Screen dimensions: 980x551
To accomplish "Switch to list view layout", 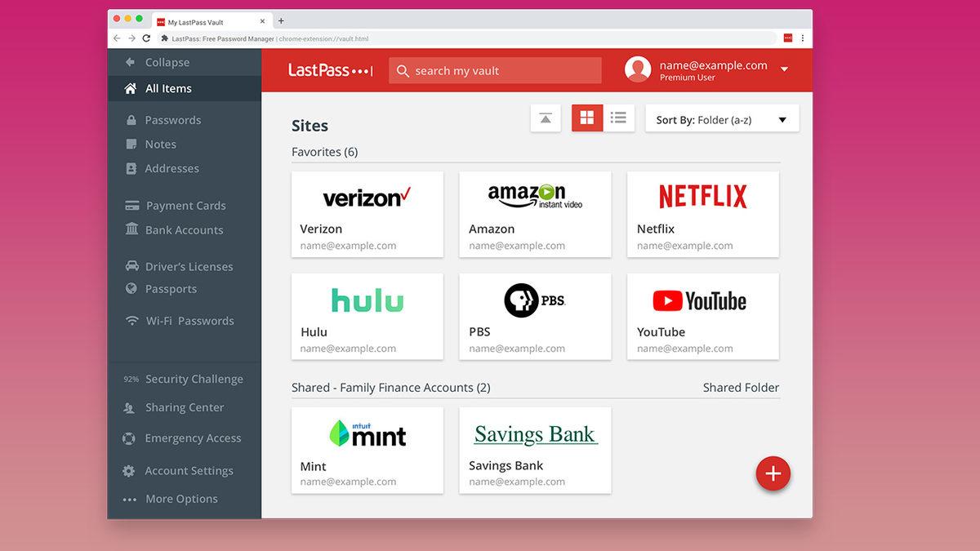I will [x=618, y=118].
